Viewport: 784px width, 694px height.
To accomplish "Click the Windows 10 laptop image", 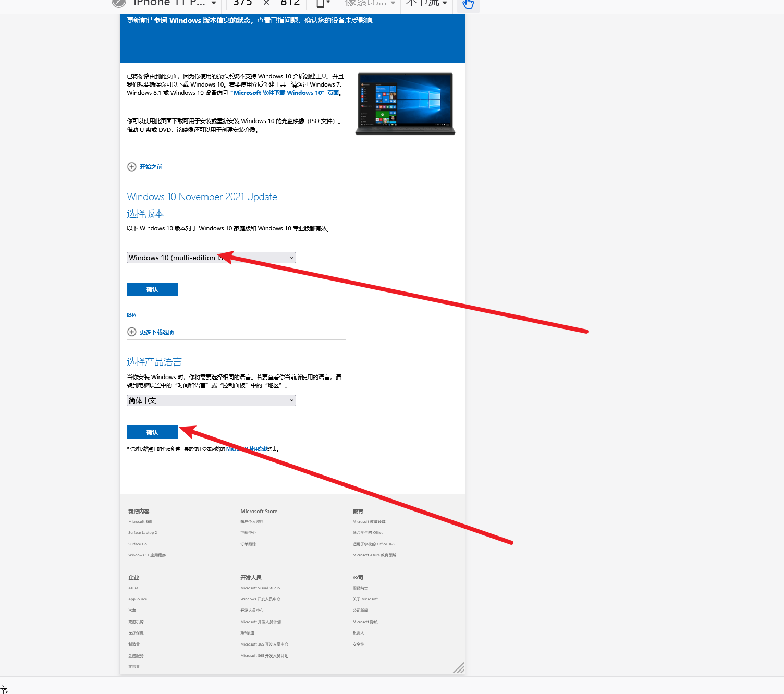I will coord(405,104).
